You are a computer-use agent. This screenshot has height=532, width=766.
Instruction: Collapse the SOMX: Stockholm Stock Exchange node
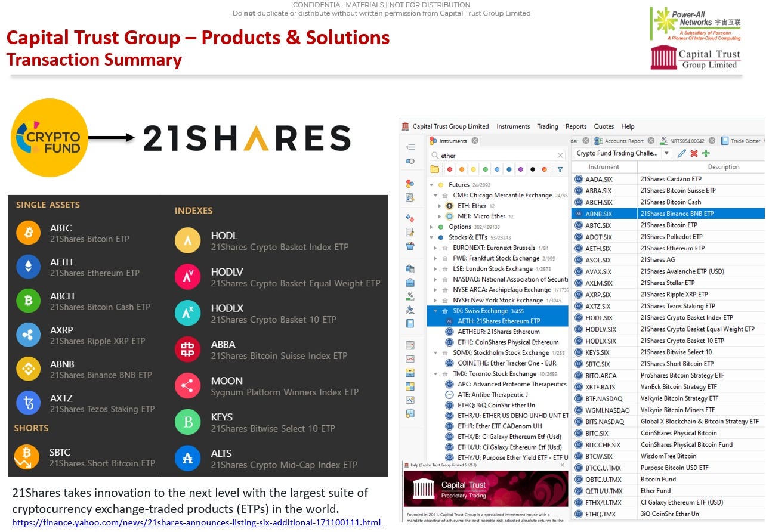(435, 353)
